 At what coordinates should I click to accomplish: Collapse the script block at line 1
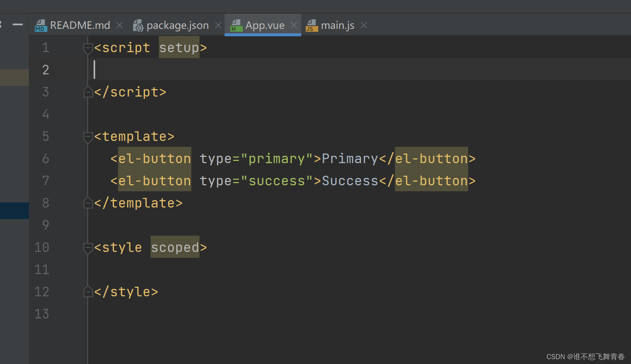88,48
